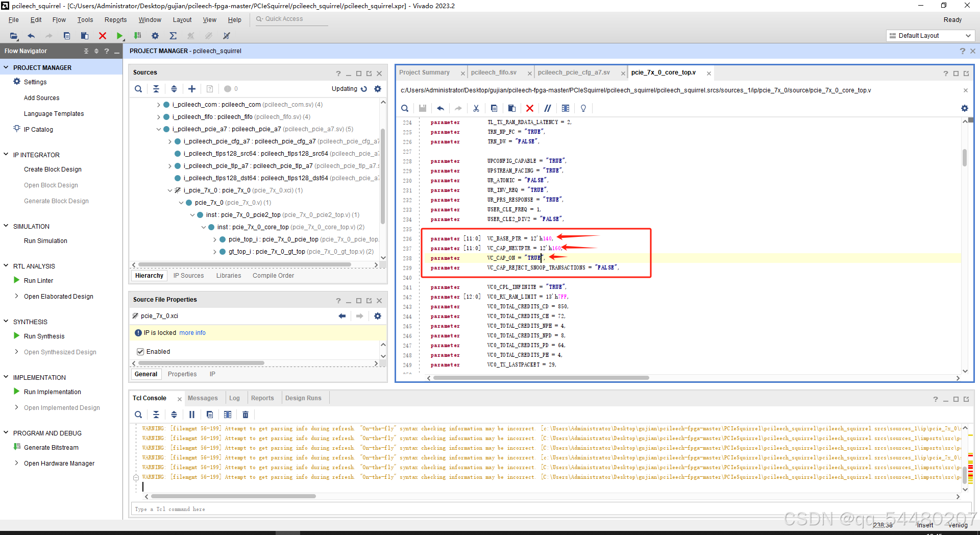Click the Open Project icon in main toolbar
This screenshot has width=980, height=535.
(14, 36)
